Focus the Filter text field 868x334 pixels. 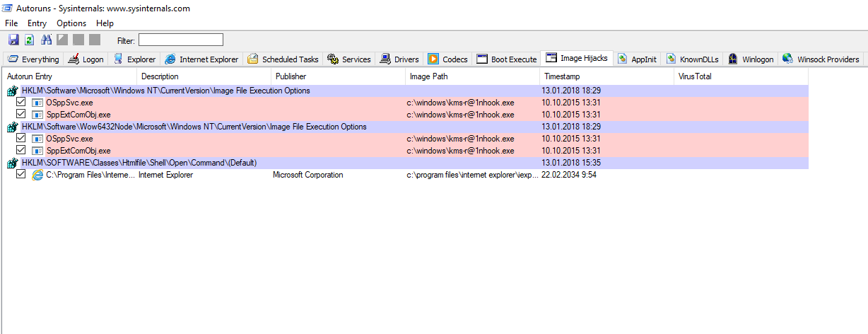180,40
